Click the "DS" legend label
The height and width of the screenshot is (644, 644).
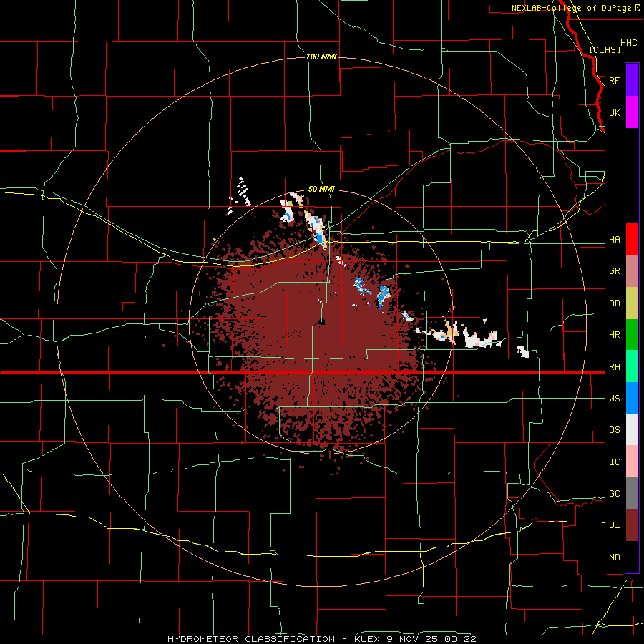click(x=615, y=430)
